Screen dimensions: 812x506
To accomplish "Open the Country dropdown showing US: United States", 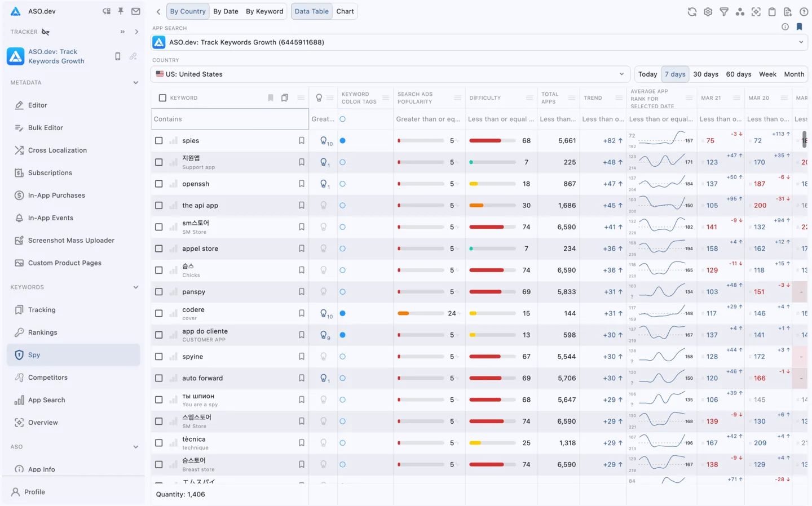I will (390, 74).
